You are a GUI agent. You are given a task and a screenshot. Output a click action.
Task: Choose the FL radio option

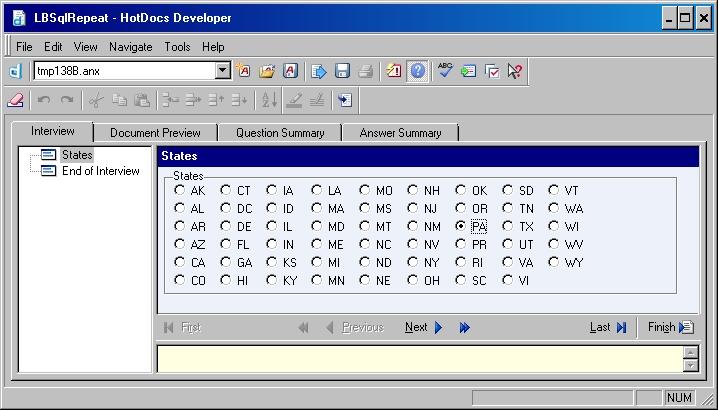tap(225, 244)
